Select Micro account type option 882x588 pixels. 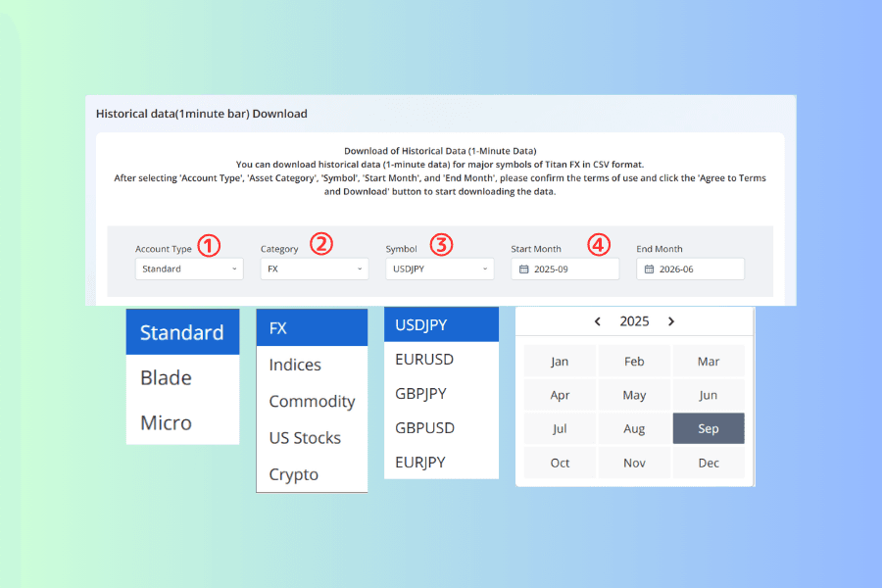[x=183, y=422]
